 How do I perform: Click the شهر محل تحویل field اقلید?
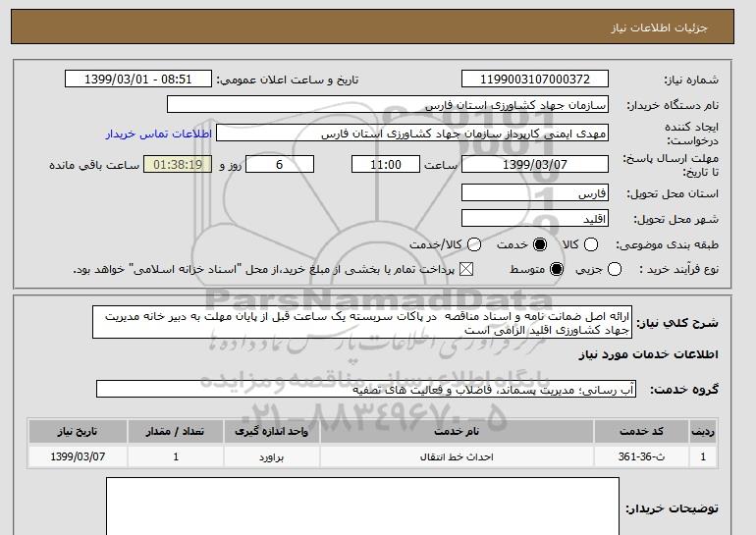pos(535,218)
